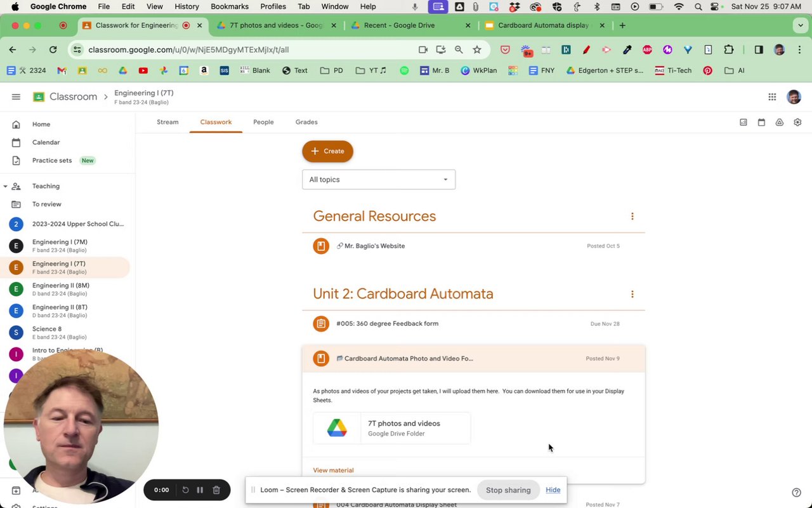Open macOS Spotlight search icon

(x=698, y=6)
